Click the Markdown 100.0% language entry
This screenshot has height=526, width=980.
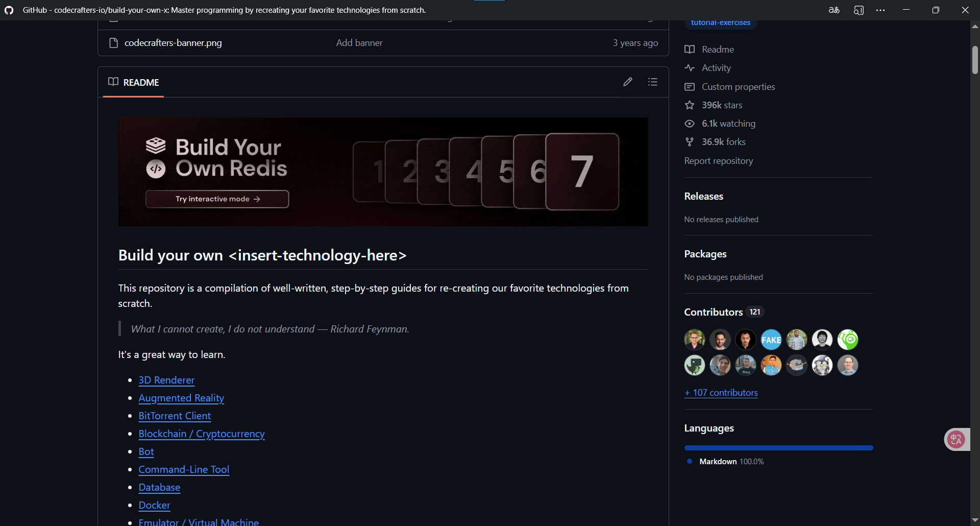click(725, 462)
